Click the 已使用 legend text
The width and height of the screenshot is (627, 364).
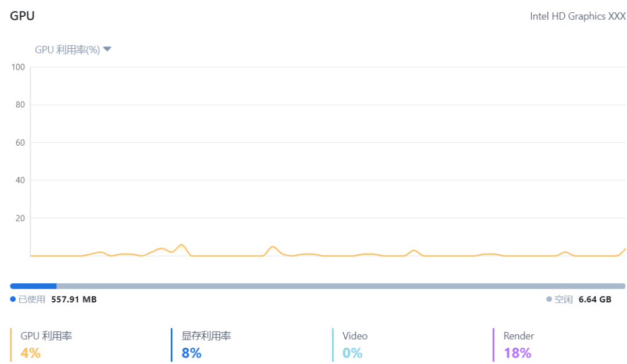pyautogui.click(x=32, y=300)
